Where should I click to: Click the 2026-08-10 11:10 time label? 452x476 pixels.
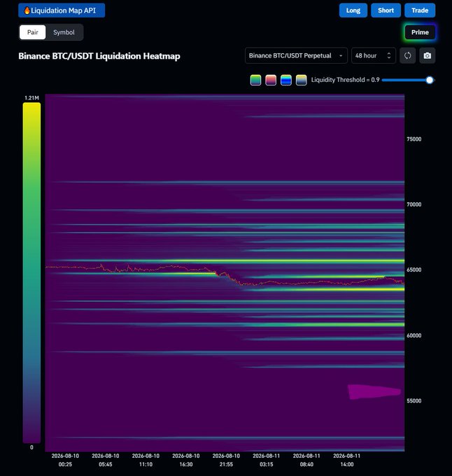click(146, 460)
